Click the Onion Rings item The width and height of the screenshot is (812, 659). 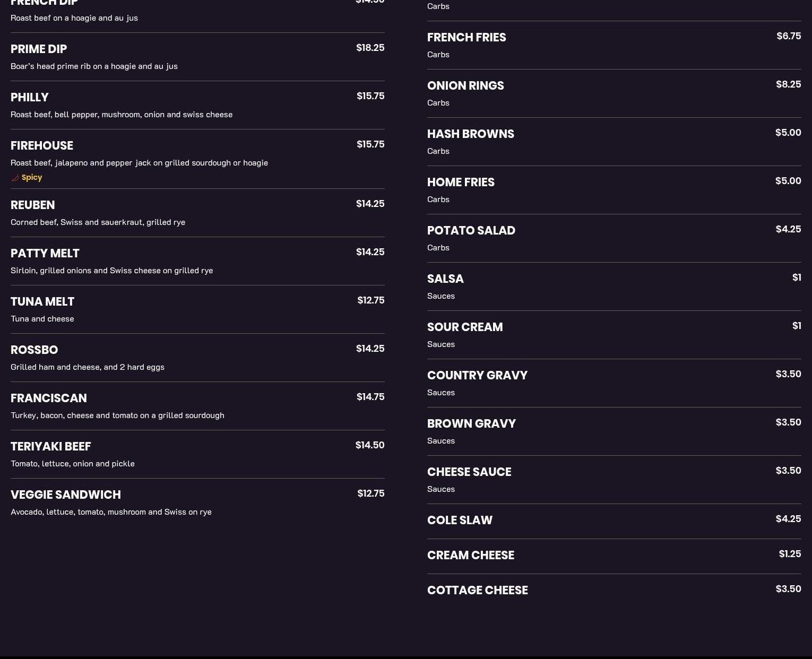tap(465, 86)
